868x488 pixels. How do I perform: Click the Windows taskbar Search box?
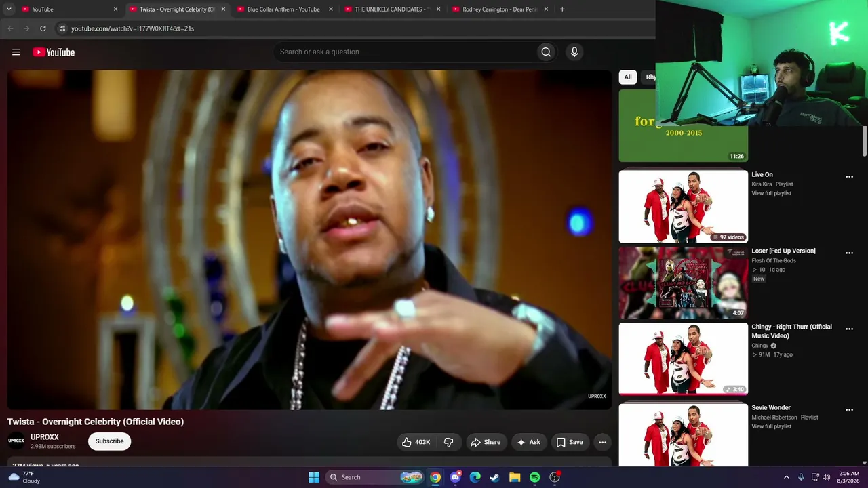point(375,477)
